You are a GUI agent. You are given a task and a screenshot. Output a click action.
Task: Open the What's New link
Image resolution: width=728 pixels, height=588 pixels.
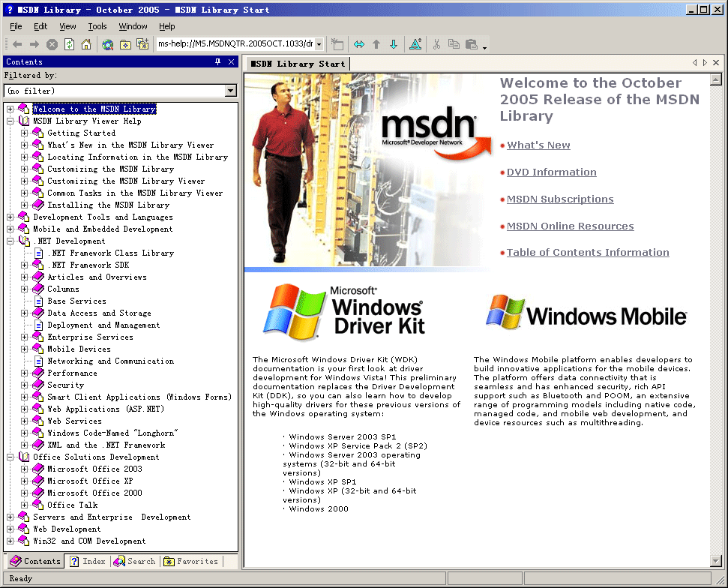coord(538,145)
